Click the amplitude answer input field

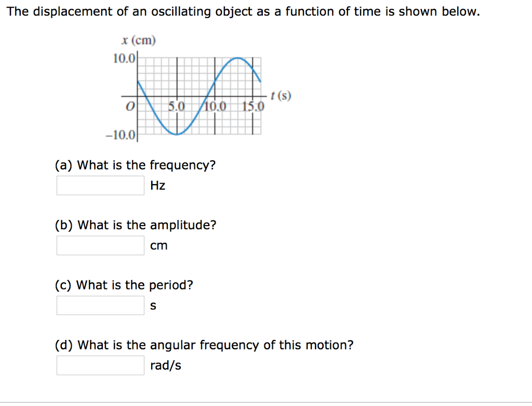pyautogui.click(x=100, y=245)
